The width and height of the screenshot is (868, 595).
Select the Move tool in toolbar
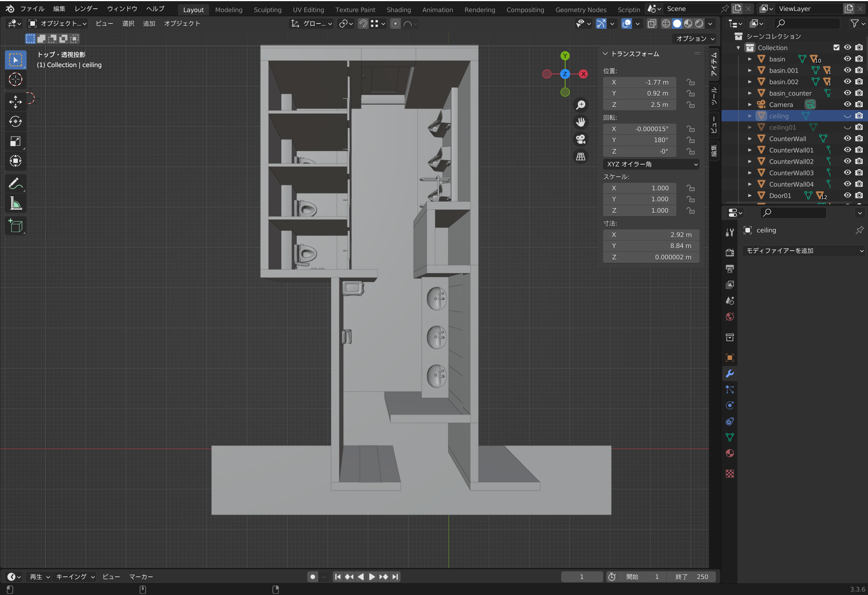tap(16, 102)
